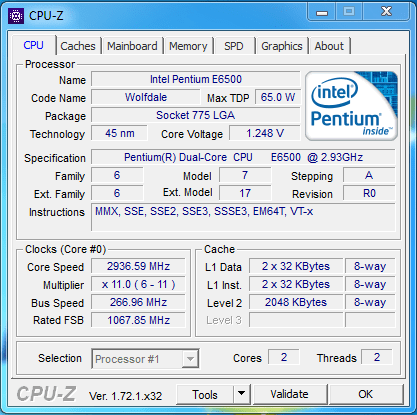The width and height of the screenshot is (417, 415).
Task: Click the Intel Pentium inside logo
Action: click(x=351, y=105)
